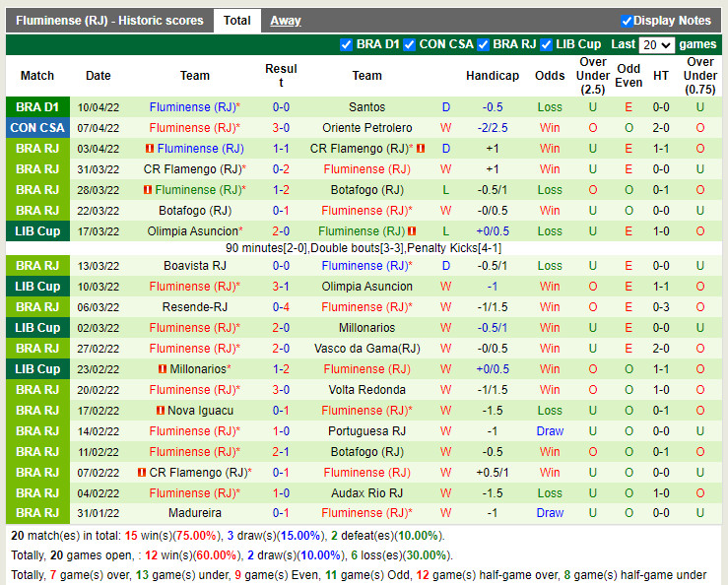The height and width of the screenshot is (585, 728).
Task: Open the 1-2 score on Botafogo 28/03/22 row
Action: tap(281, 190)
